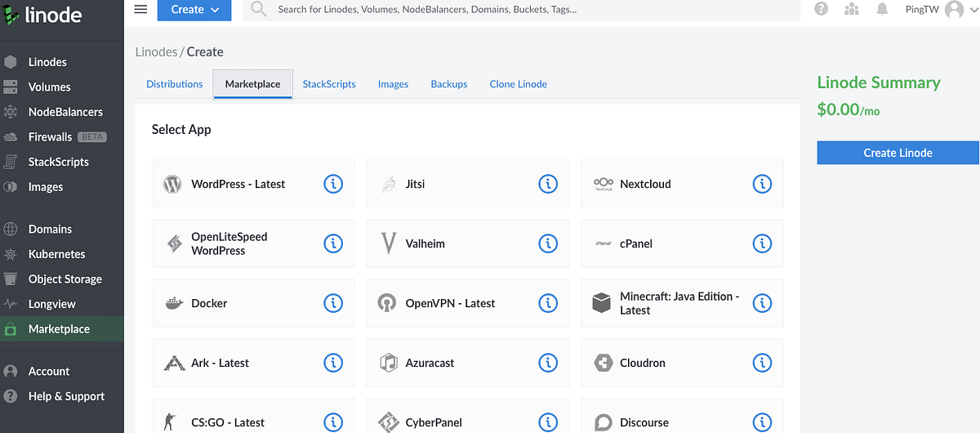Image resolution: width=980 pixels, height=433 pixels.
Task: Click the search field for Linodes
Action: [521, 10]
